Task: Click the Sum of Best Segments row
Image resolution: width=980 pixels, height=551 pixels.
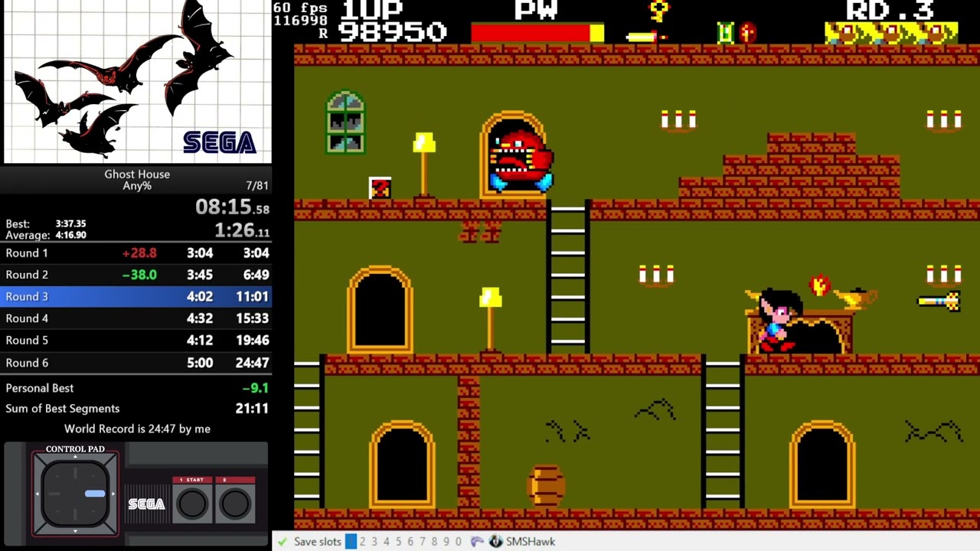Action: tap(136, 409)
